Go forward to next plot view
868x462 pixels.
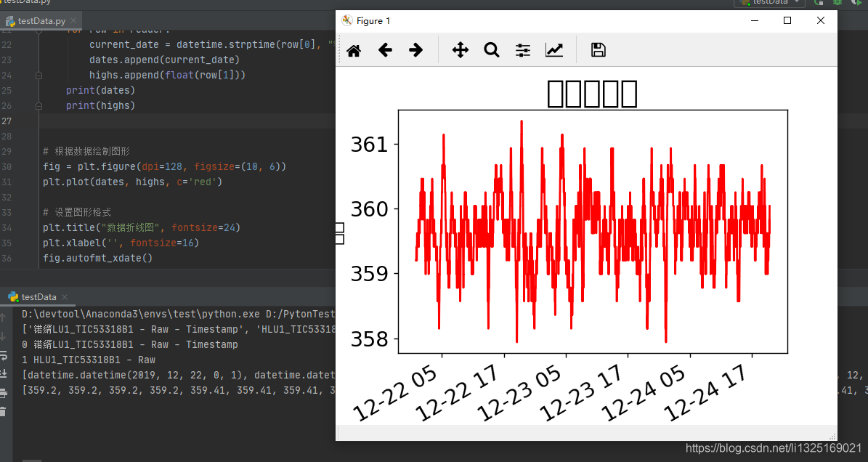pos(415,50)
